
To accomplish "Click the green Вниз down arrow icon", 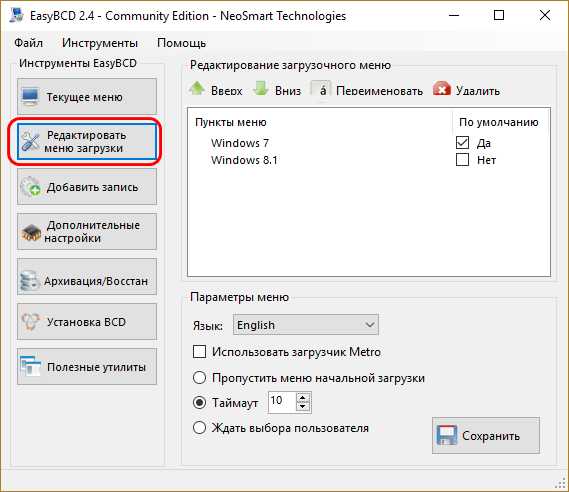I will point(261,89).
